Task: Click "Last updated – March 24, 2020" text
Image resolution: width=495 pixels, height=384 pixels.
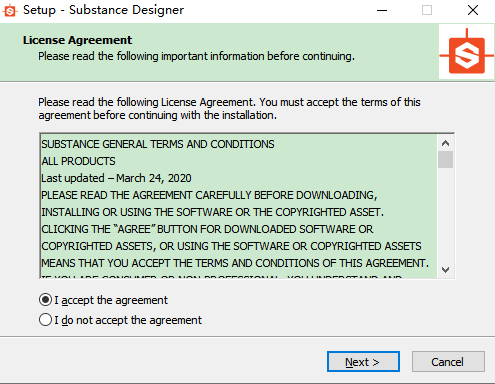Action: click(116, 178)
